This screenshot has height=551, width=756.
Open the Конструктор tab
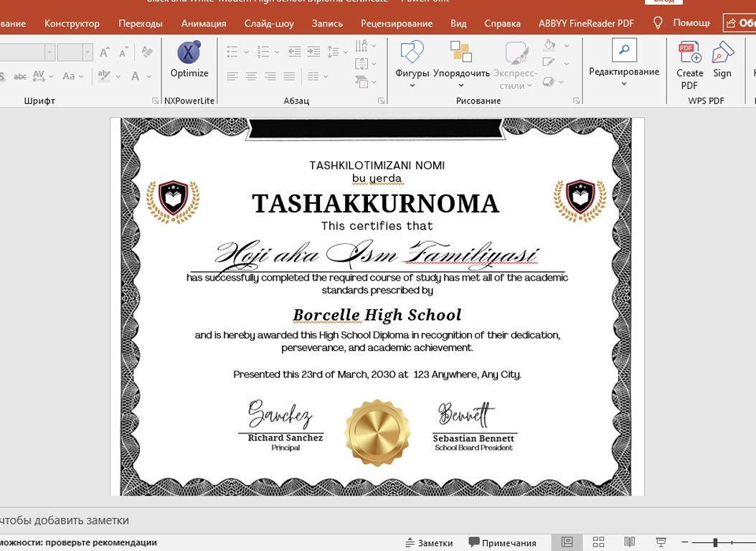click(72, 23)
